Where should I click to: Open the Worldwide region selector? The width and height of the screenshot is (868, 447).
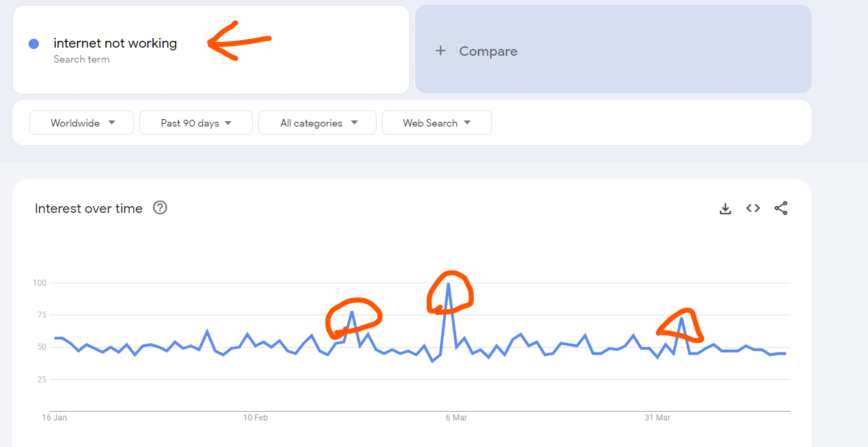pos(81,122)
